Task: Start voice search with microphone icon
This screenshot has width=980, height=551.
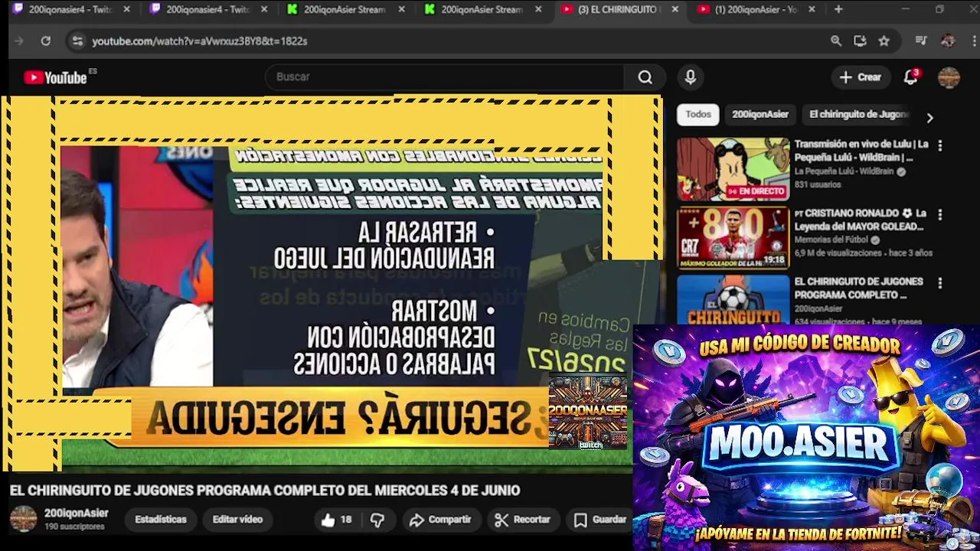Action: [x=691, y=77]
